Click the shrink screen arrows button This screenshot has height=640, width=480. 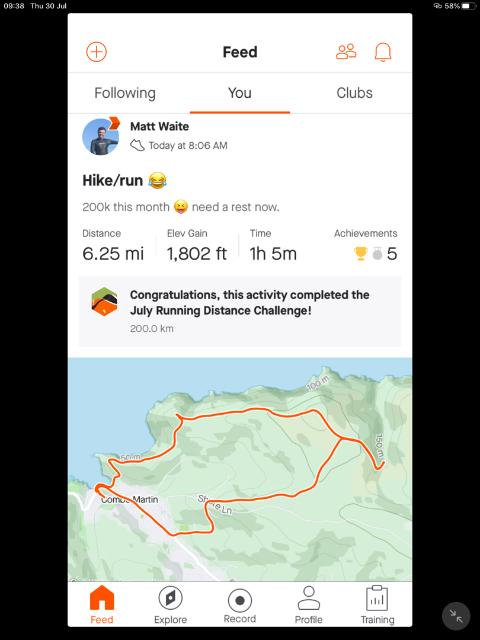click(x=456, y=616)
